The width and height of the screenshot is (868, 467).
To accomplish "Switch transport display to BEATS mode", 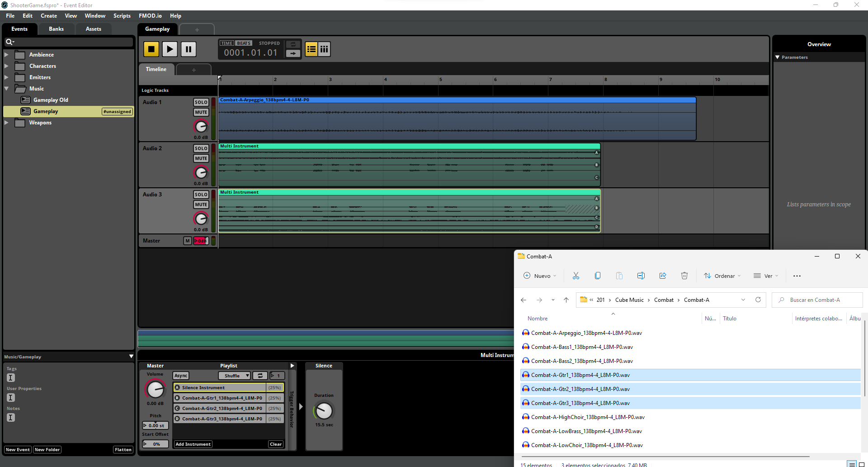I will coord(244,43).
